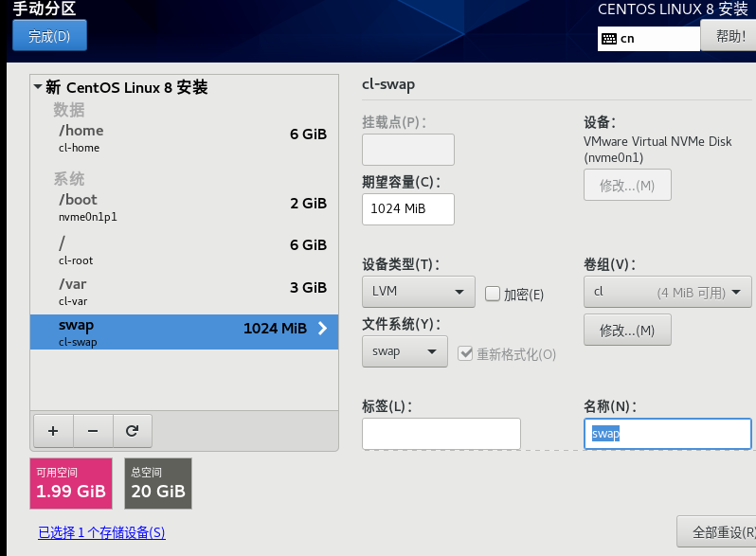Select the /home cl-home partition row

pyautogui.click(x=184, y=138)
